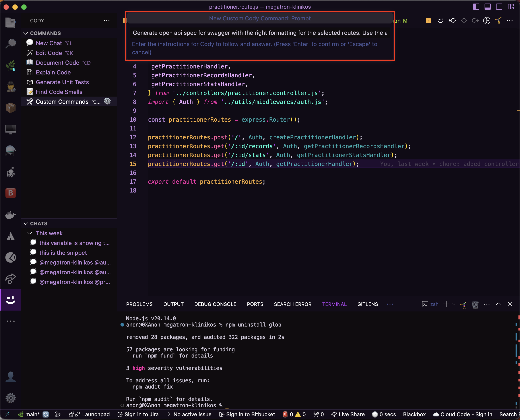This screenshot has height=420, width=520.
Task: Maximize the panel with the up chevron
Action: (x=498, y=304)
